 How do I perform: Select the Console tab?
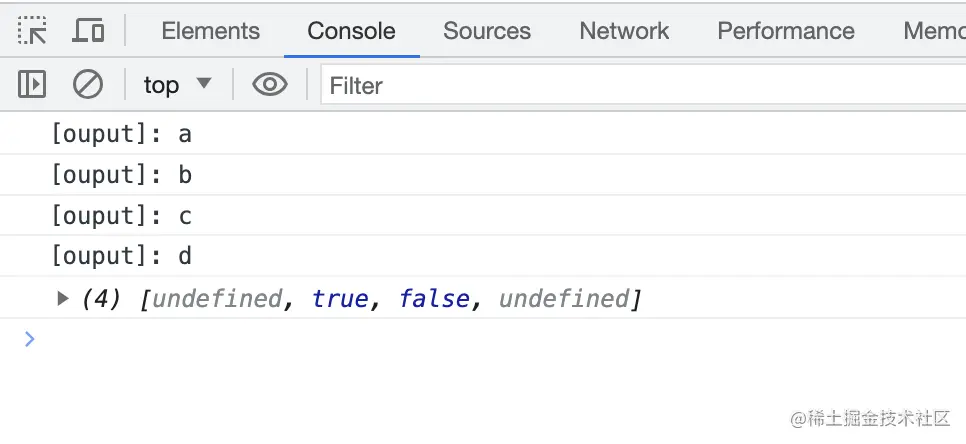pyautogui.click(x=351, y=31)
